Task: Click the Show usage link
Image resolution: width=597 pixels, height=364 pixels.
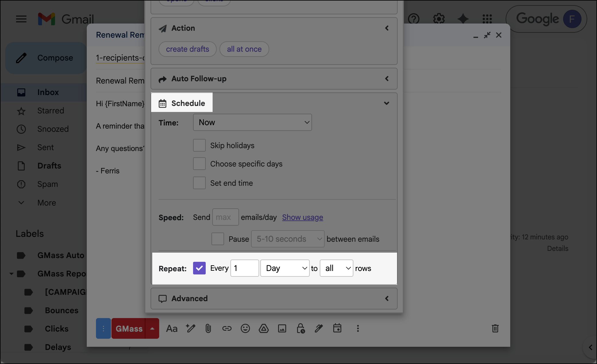Action: [x=303, y=217]
